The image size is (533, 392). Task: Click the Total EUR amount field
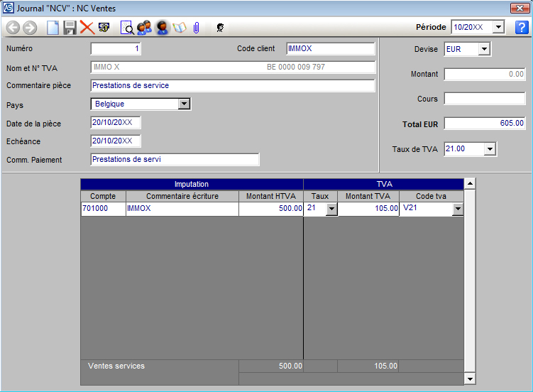485,124
